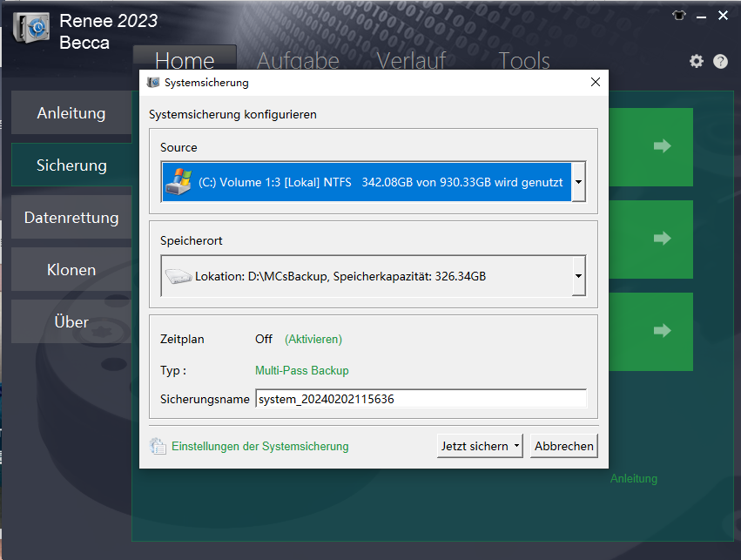
Task: Click the disk icon in the Speicherort field
Action: coord(179,276)
